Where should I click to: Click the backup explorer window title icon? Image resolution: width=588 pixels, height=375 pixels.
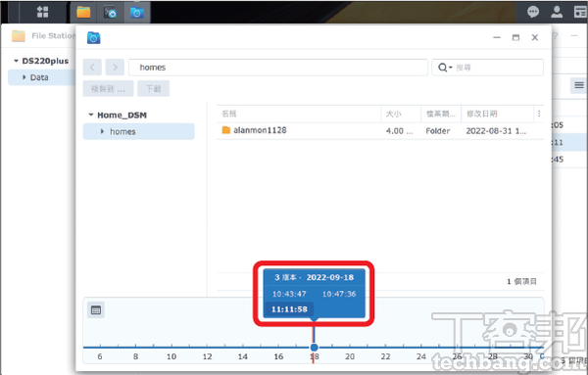pos(93,37)
